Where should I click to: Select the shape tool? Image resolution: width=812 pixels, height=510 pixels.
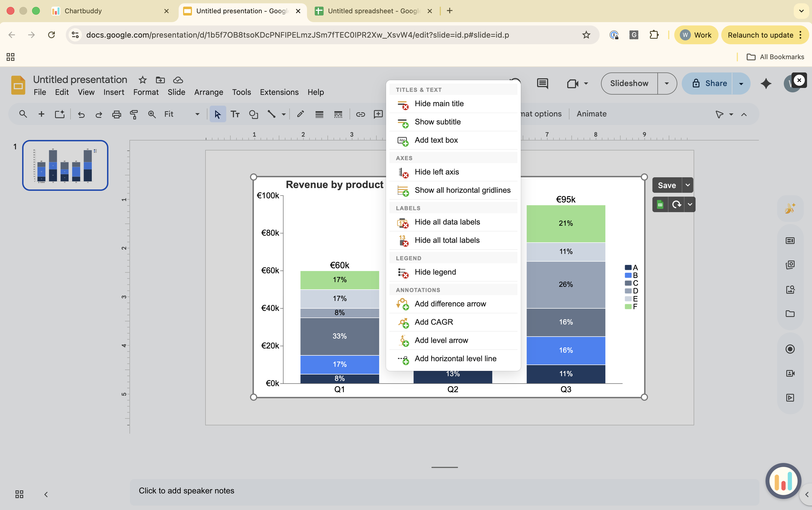[254, 114]
